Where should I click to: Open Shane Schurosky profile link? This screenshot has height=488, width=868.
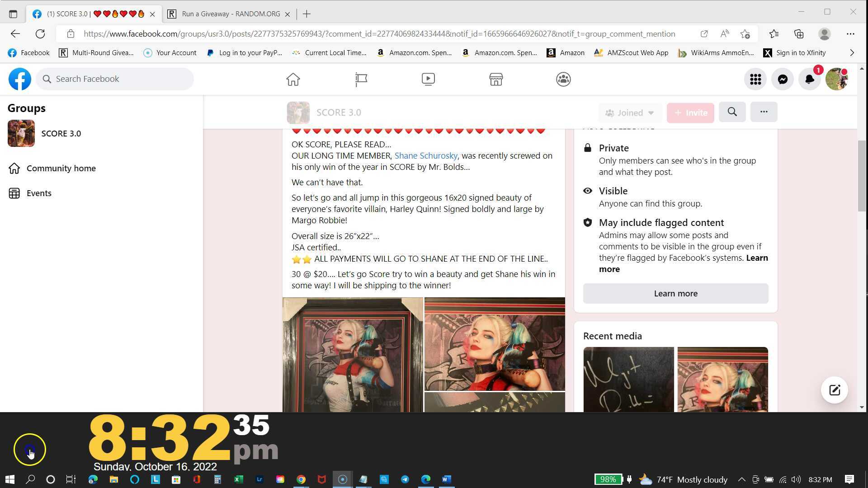point(425,155)
